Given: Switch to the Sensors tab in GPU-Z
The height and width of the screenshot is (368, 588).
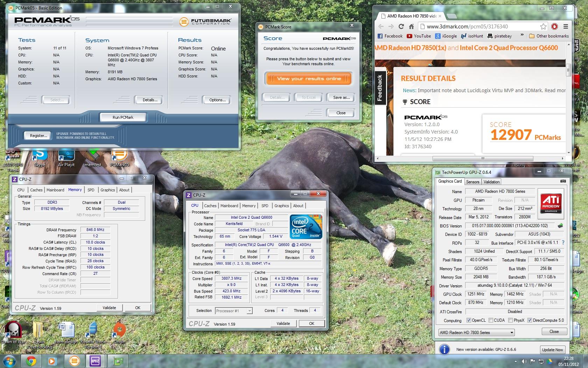Looking at the screenshot, I should (x=472, y=182).
